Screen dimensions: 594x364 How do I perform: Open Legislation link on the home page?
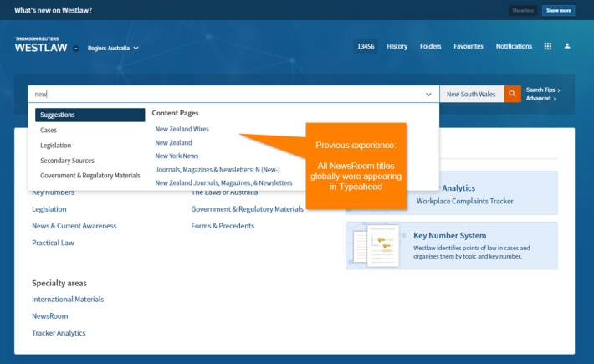[49, 208]
